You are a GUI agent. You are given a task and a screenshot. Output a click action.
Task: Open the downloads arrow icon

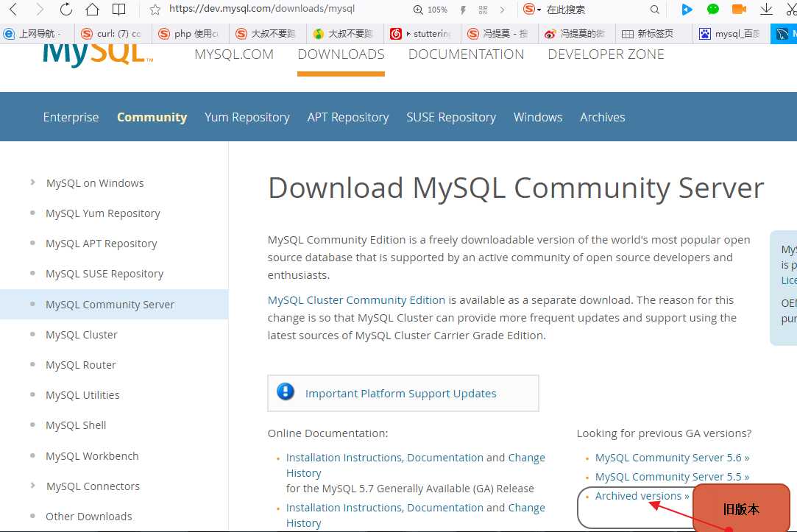tap(766, 9)
